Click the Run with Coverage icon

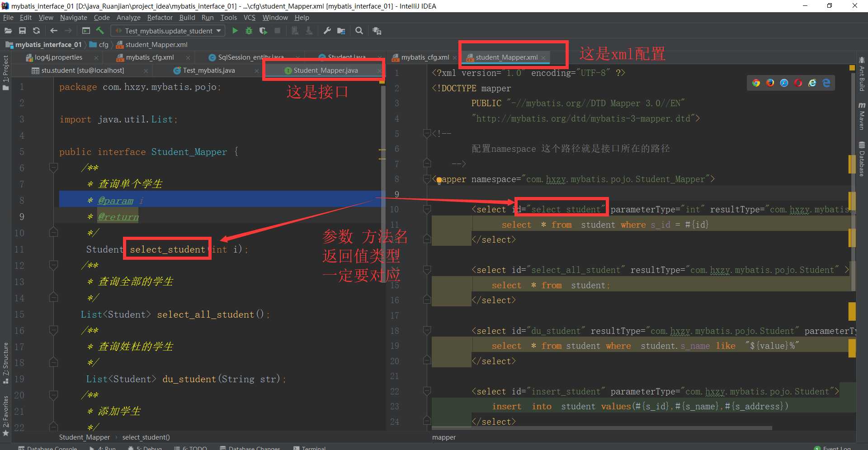point(263,31)
